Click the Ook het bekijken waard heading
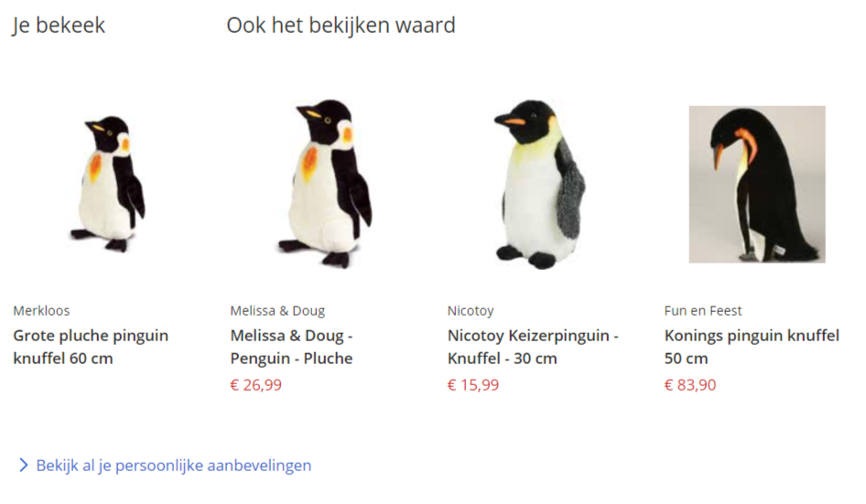866x504 pixels. pyautogui.click(x=341, y=26)
